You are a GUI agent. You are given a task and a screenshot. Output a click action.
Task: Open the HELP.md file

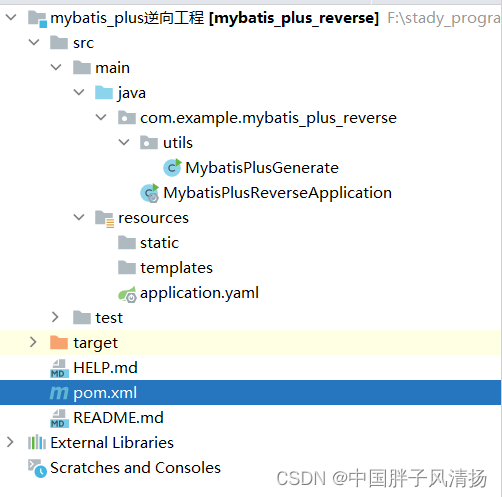[105, 368]
